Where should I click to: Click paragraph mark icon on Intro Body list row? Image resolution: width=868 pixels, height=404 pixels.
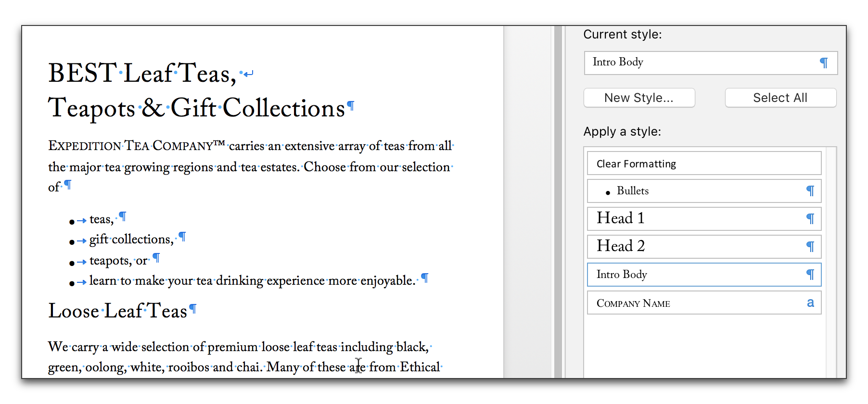tap(810, 275)
